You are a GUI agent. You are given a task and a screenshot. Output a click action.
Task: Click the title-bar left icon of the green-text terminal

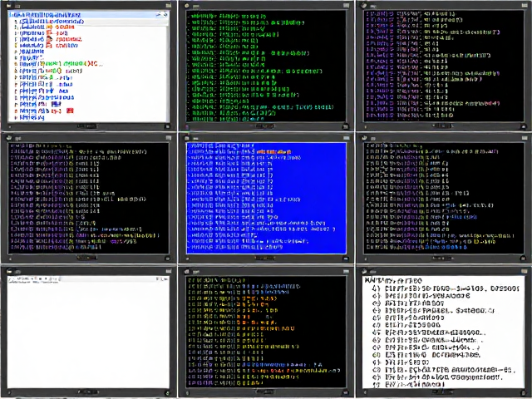[x=187, y=6]
